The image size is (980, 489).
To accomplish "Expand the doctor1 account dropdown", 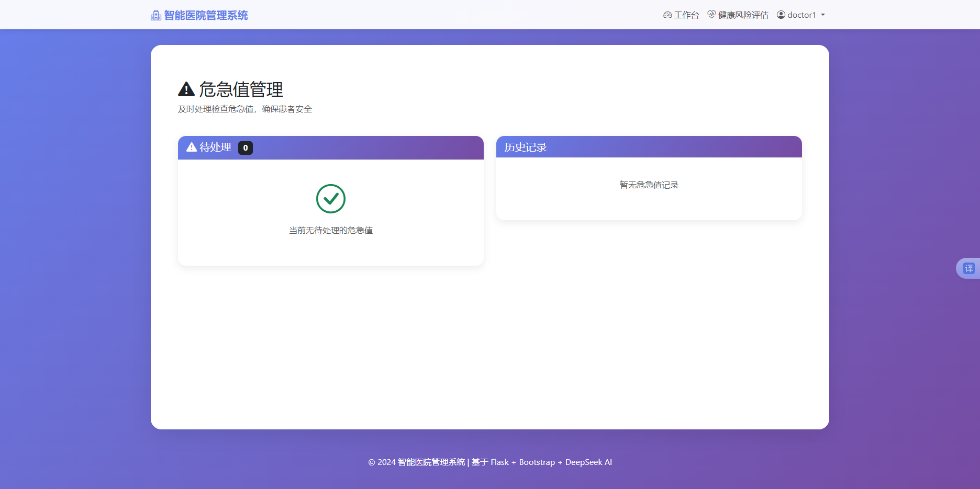I will click(801, 15).
